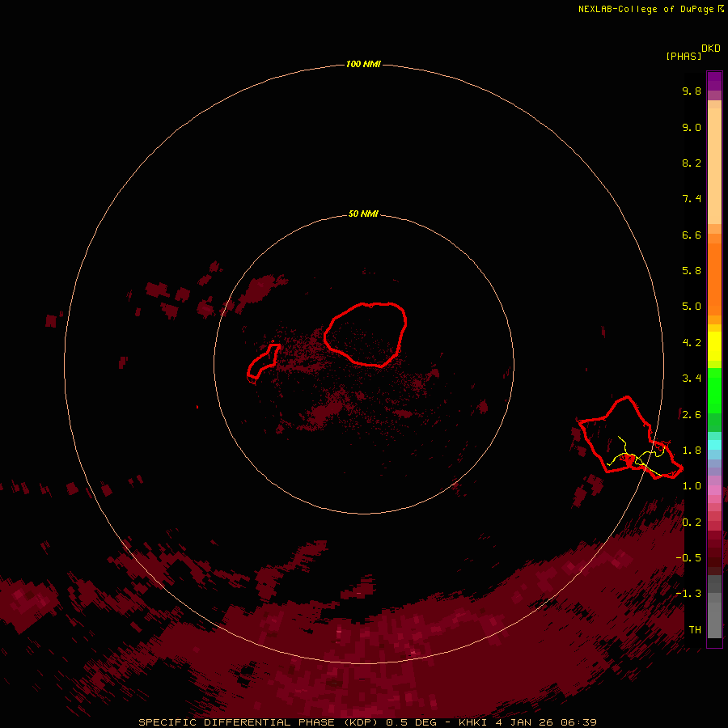The height and width of the screenshot is (728, 728).
Task: Click the [PHAS] units label
Action: click(684, 57)
